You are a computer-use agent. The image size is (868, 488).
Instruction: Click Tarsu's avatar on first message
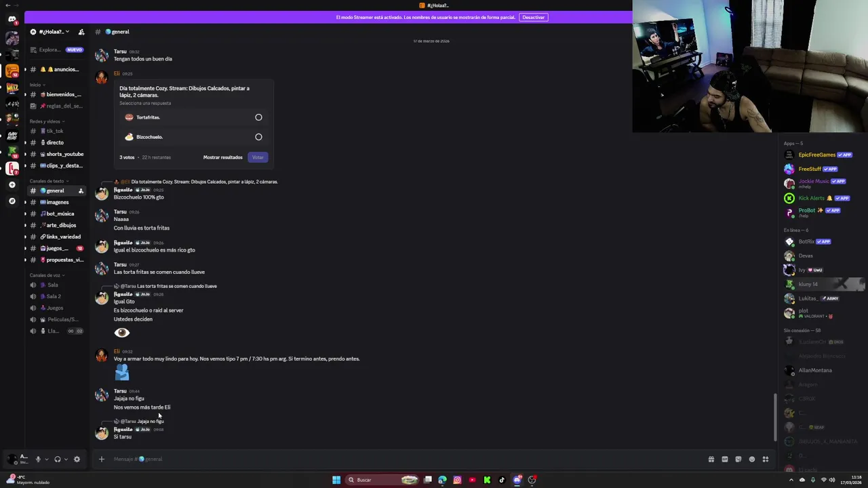tap(101, 56)
